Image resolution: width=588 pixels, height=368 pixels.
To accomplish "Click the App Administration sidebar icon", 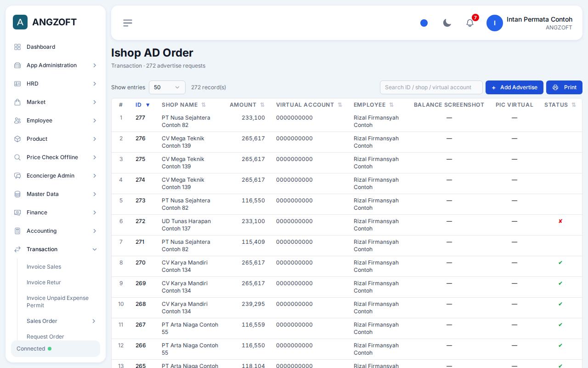I will [17, 65].
